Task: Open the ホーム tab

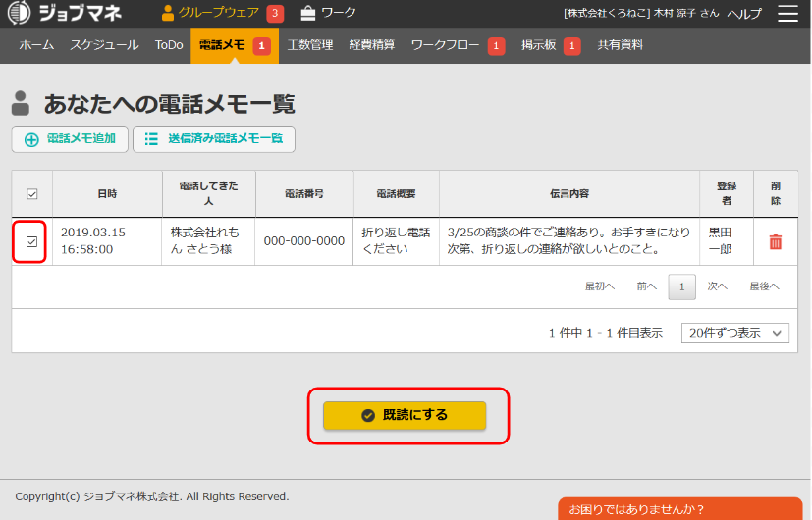Action: (x=36, y=45)
